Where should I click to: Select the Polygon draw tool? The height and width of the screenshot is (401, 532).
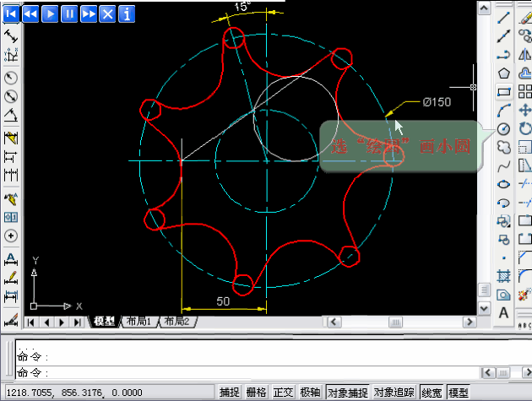tap(504, 73)
